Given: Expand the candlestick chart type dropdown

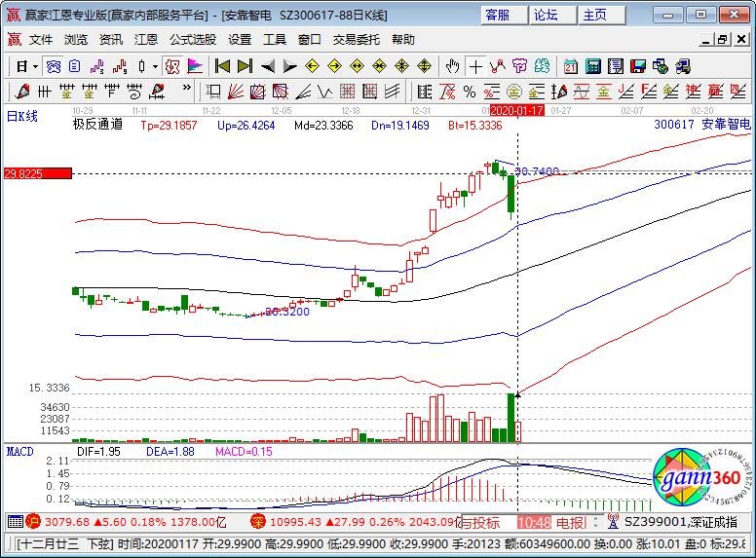Looking at the screenshot, I should pos(155,66).
